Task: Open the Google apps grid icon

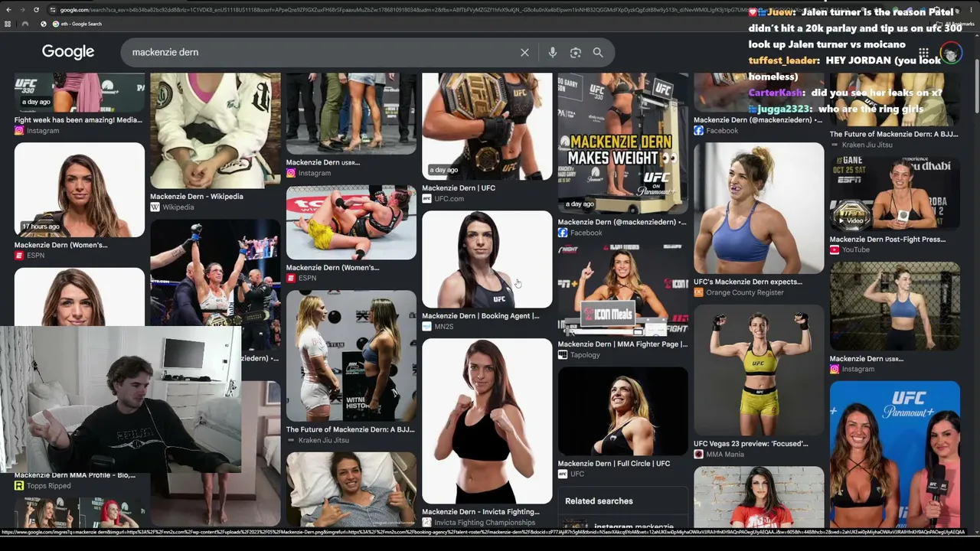Action: tap(923, 54)
